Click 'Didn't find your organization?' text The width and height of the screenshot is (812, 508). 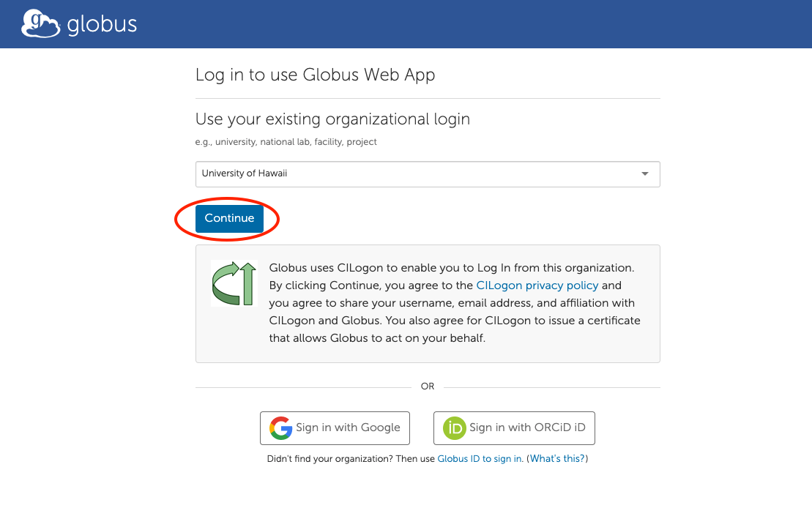(330, 459)
